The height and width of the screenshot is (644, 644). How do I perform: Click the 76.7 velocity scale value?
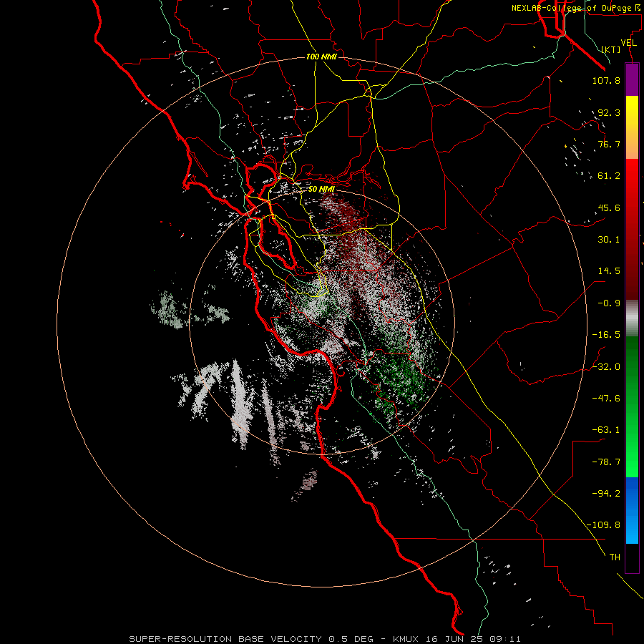609,144
